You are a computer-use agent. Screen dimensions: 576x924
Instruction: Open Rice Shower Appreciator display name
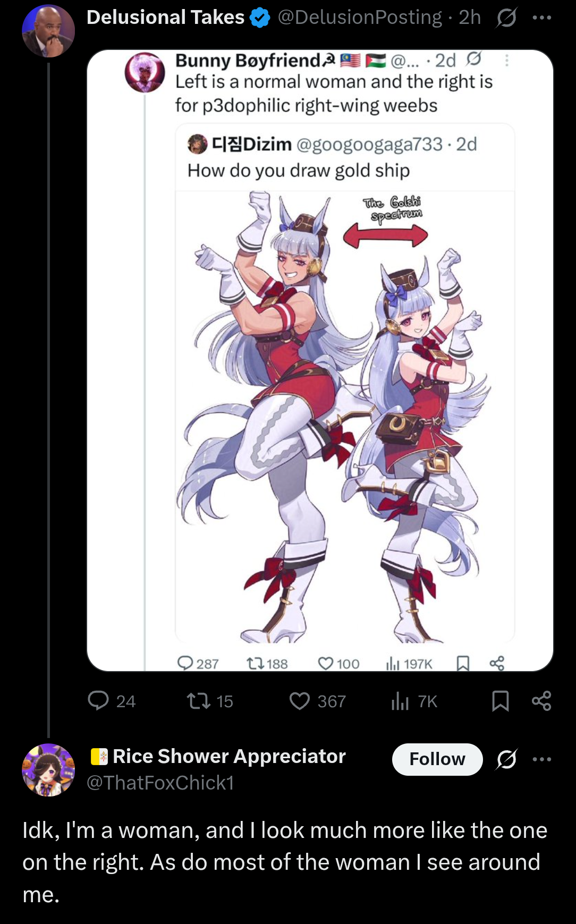(x=229, y=756)
